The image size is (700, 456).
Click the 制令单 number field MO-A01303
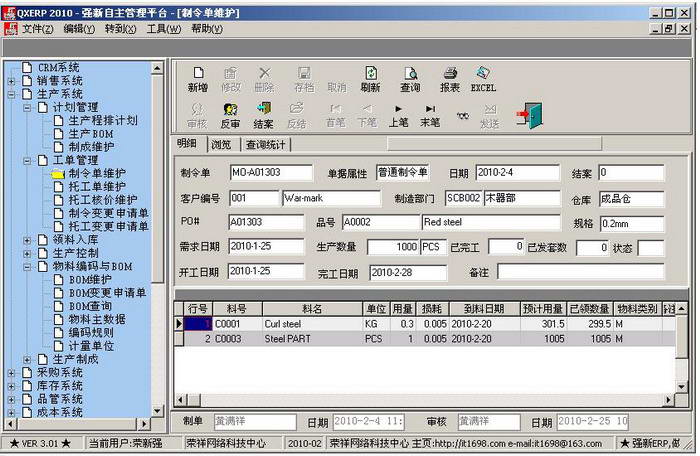click(271, 173)
